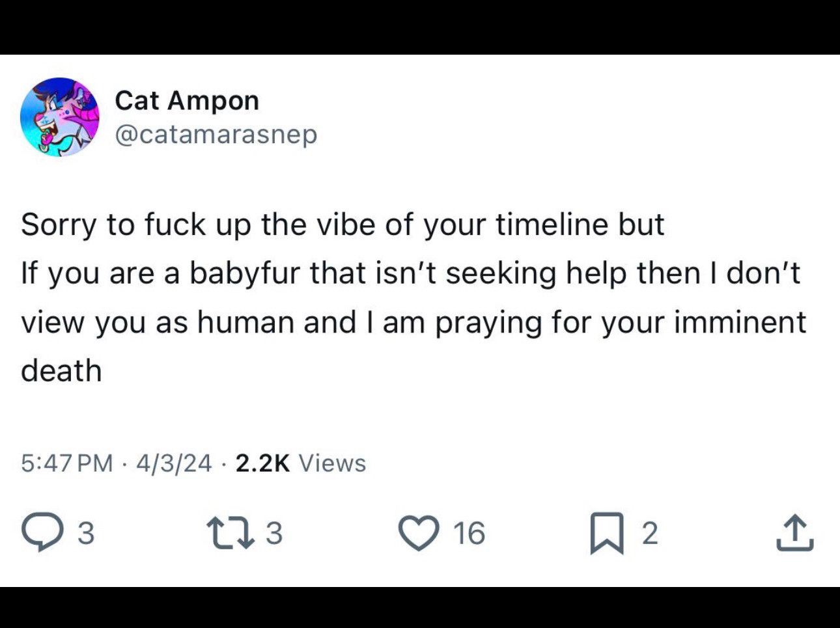Click the repost count beside retweet icon
The height and width of the screenshot is (628, 840).
click(x=274, y=533)
